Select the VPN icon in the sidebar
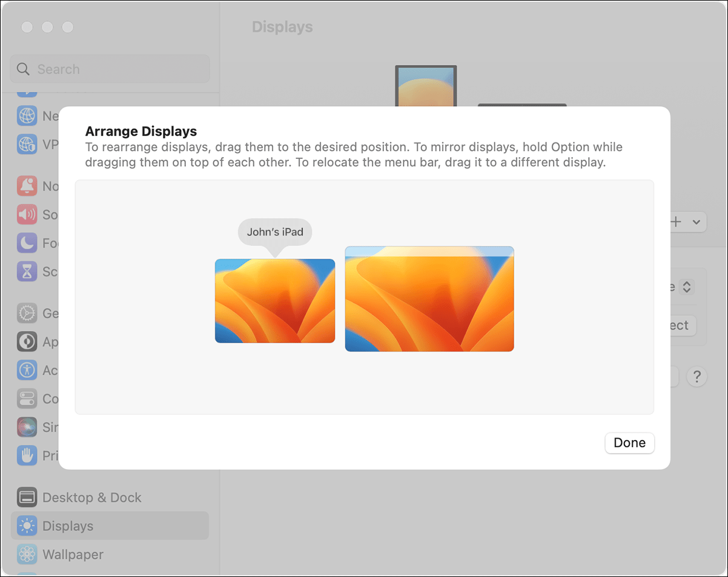The image size is (728, 577). 27,144
